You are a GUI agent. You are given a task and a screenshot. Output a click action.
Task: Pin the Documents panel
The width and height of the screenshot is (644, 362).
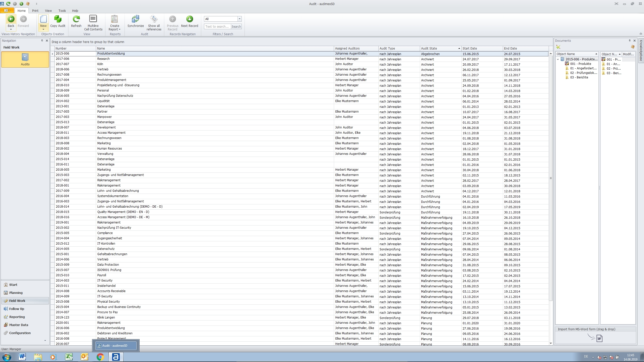tap(630, 40)
